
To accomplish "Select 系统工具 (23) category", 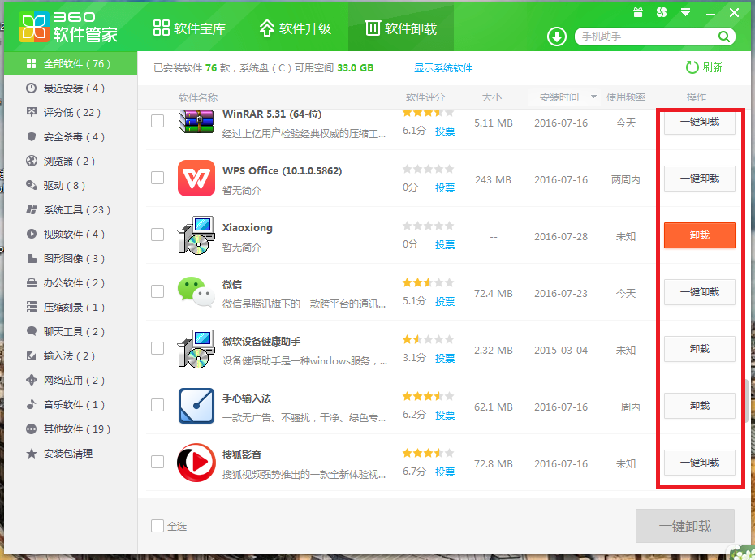I will [71, 210].
